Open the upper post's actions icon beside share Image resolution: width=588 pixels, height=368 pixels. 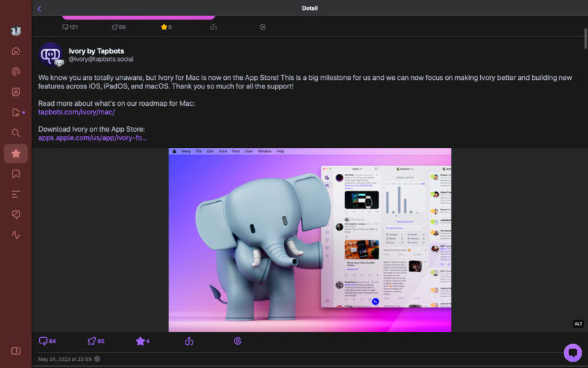point(262,27)
